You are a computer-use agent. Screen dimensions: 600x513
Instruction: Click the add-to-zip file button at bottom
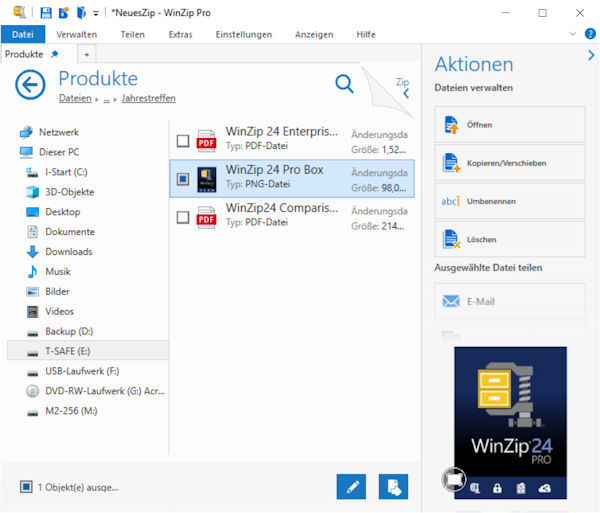coord(393,487)
